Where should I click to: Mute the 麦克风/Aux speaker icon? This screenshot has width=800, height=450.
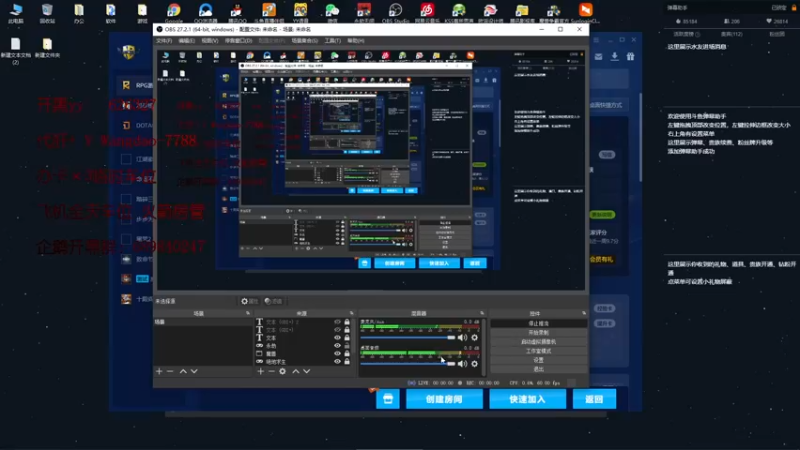(462, 337)
